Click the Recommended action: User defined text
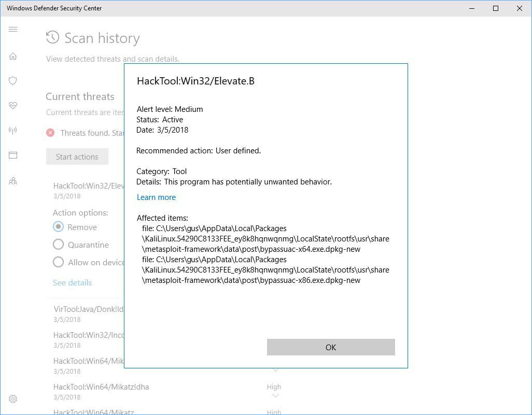The image size is (532, 415). tap(199, 151)
